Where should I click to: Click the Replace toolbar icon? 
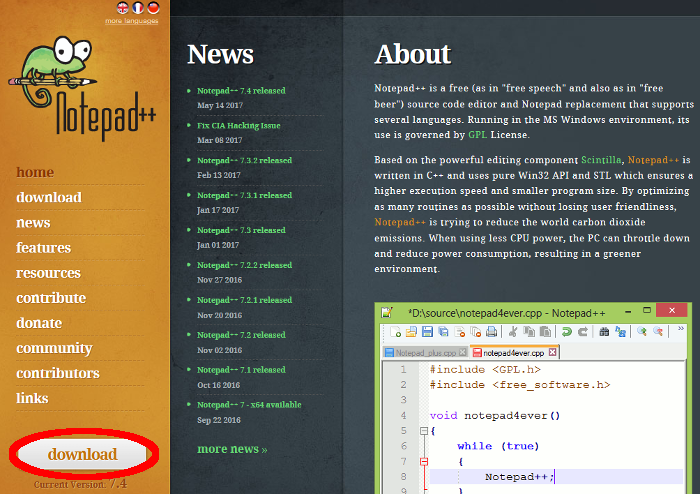[620, 332]
